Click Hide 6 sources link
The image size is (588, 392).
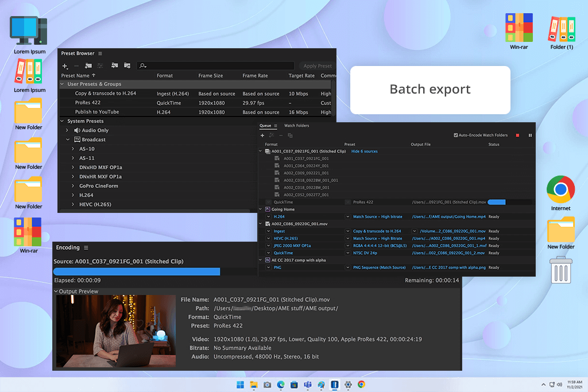tap(365, 152)
